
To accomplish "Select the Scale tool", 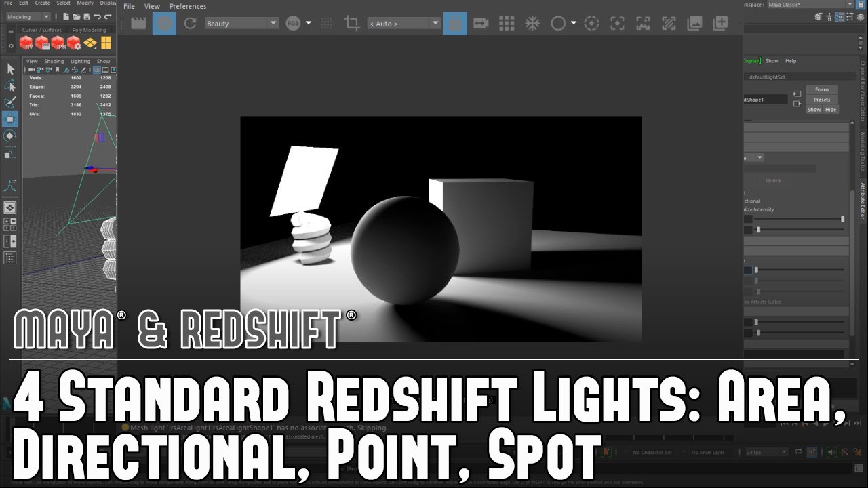I will [x=10, y=152].
